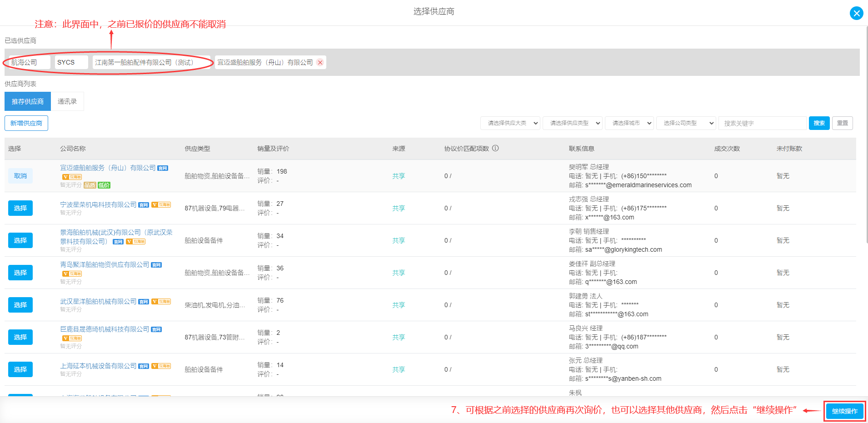
Task: Click the info icon beside 协议价匹配项数
Action: click(495, 148)
